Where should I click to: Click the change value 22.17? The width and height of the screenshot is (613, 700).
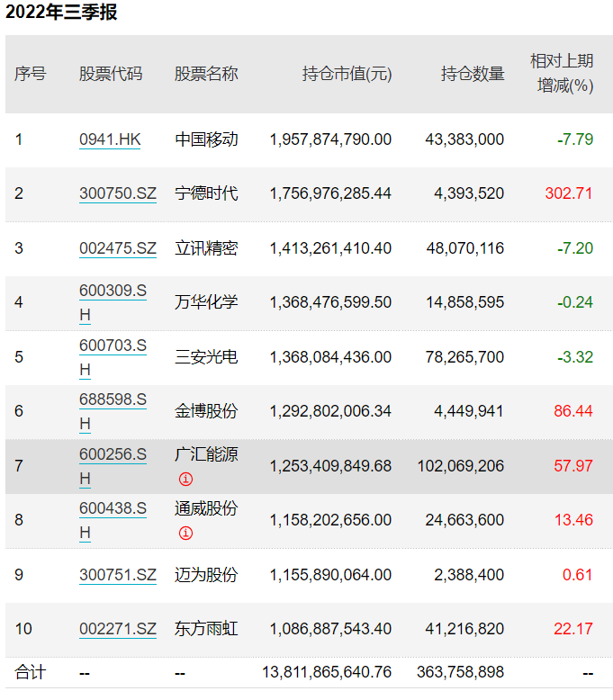573,629
